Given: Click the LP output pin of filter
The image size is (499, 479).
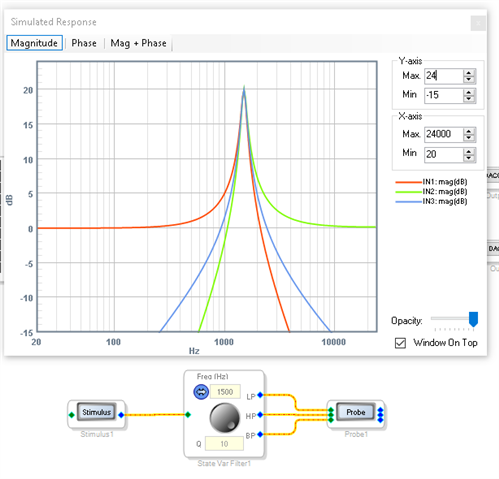Looking at the screenshot, I should (260, 395).
